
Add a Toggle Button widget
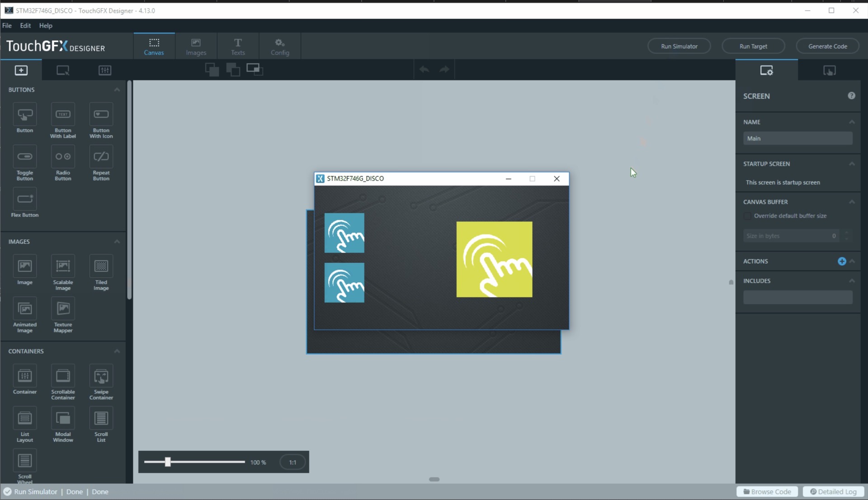(25, 157)
